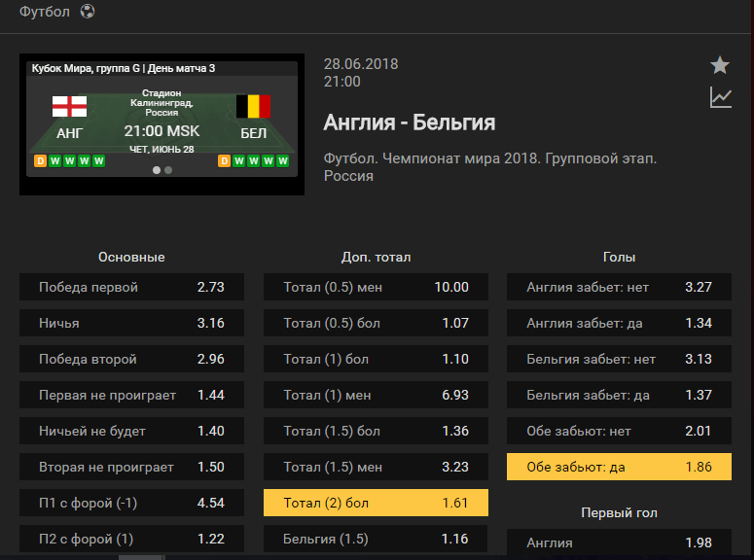Click the Голы column header
Viewport: 754px width, 560px height.
tap(620, 258)
